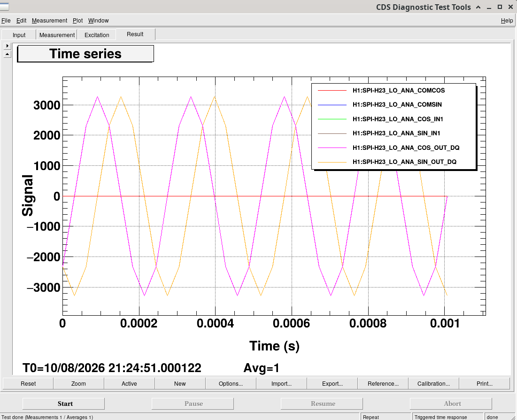Open the Calibration... dialog

click(433, 384)
